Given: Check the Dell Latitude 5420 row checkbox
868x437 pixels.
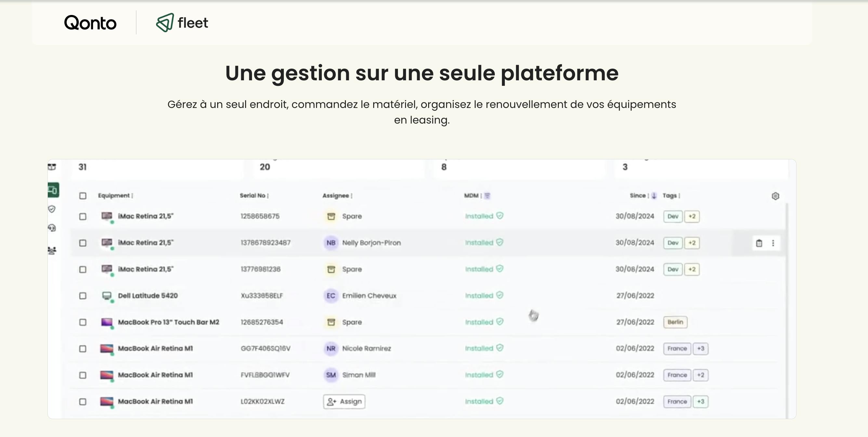Looking at the screenshot, I should pyautogui.click(x=83, y=296).
